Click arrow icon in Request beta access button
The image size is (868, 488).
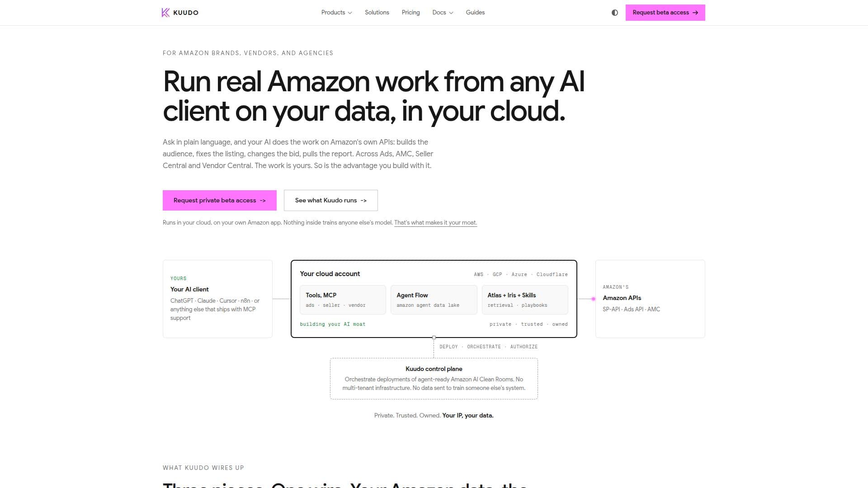point(695,13)
